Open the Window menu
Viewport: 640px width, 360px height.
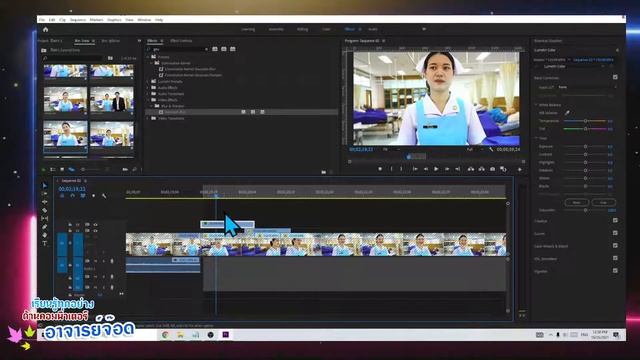coord(144,20)
